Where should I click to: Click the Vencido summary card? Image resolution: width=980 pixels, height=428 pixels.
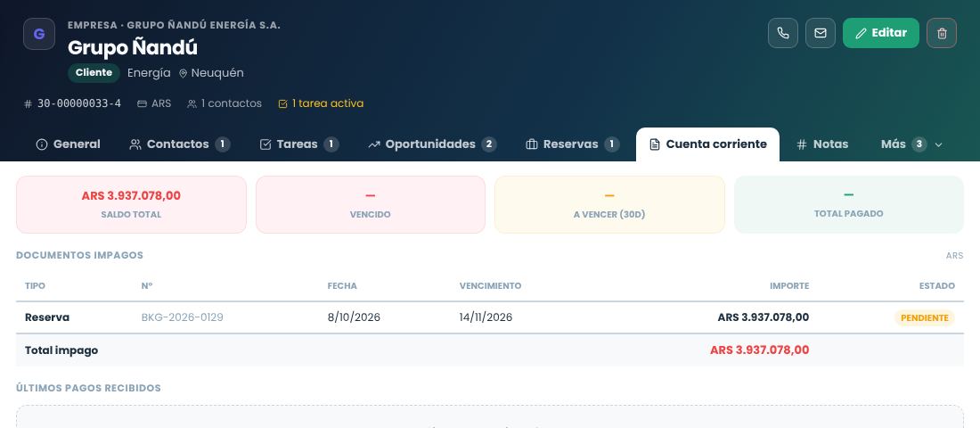370,204
